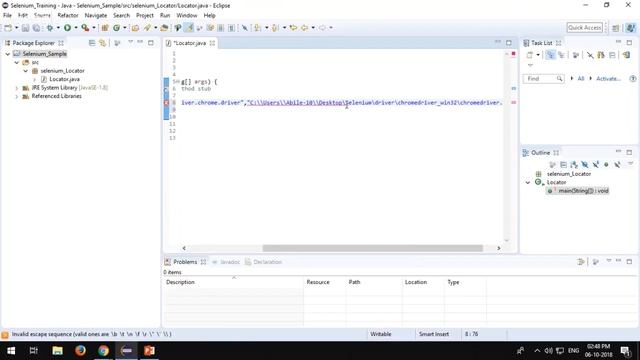Click the Quick Access search box
The width and height of the screenshot is (640, 360).
(584, 28)
